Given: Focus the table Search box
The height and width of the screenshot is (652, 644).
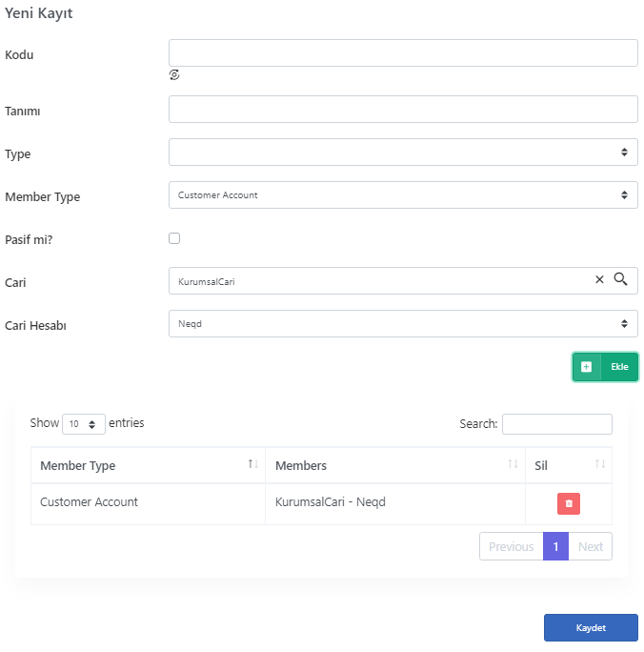Looking at the screenshot, I should tap(556, 424).
